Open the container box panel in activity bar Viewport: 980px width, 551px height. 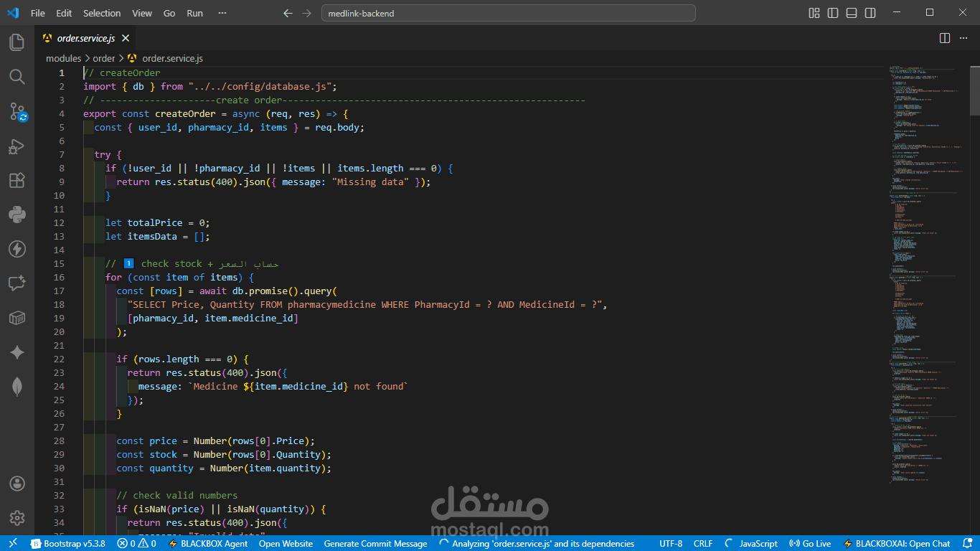click(17, 318)
